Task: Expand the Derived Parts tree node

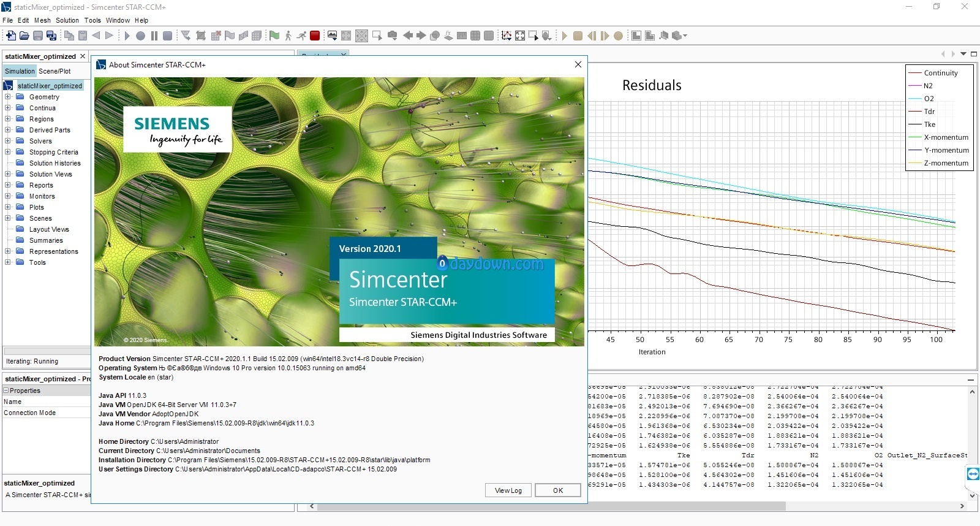Action: click(7, 130)
